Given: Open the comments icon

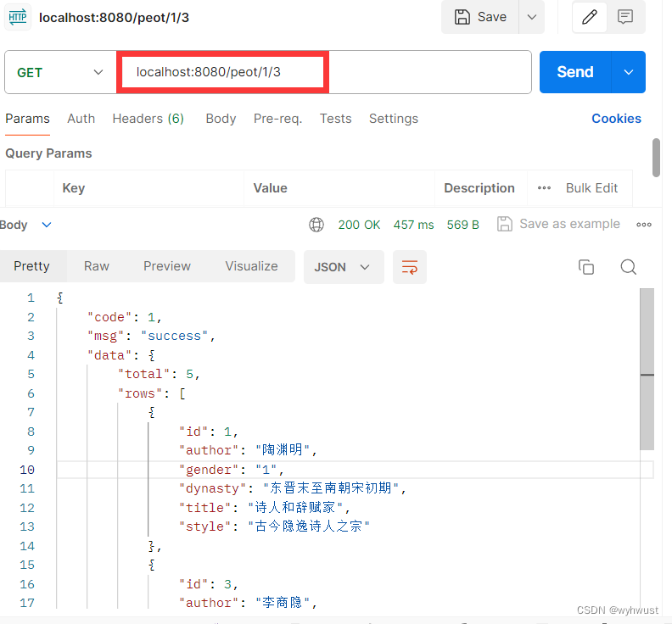Looking at the screenshot, I should click(625, 17).
